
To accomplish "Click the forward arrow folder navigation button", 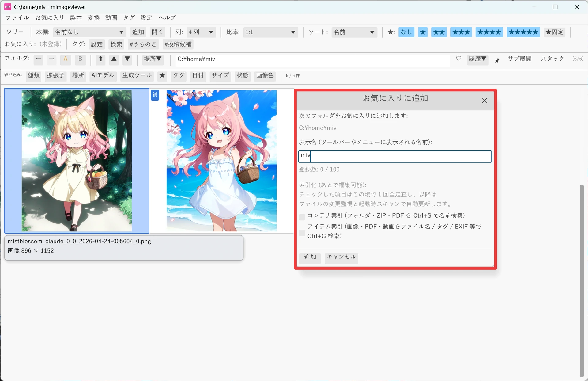I will tap(52, 59).
